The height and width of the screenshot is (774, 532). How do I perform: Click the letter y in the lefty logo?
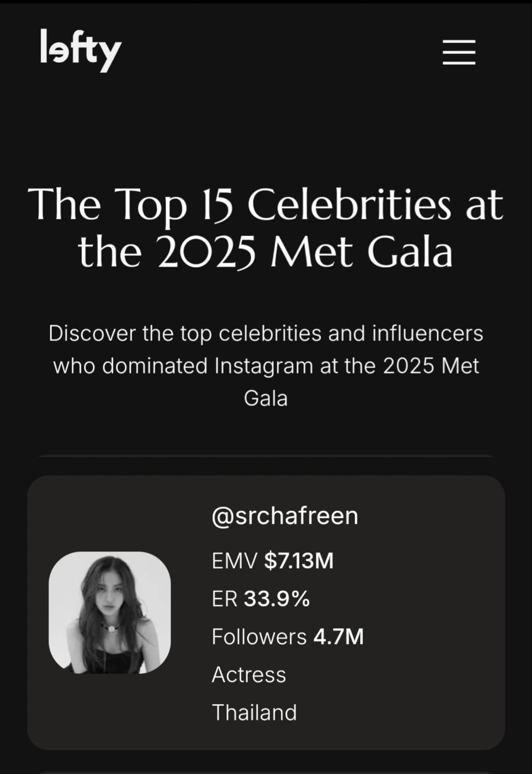click(111, 55)
